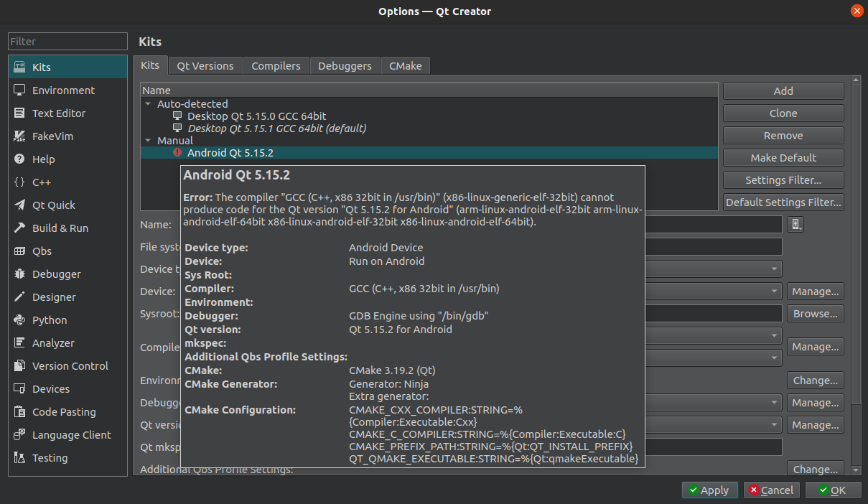Open the Device type dropdown arrow
Viewport: 868px width, 504px height.
pos(775,269)
